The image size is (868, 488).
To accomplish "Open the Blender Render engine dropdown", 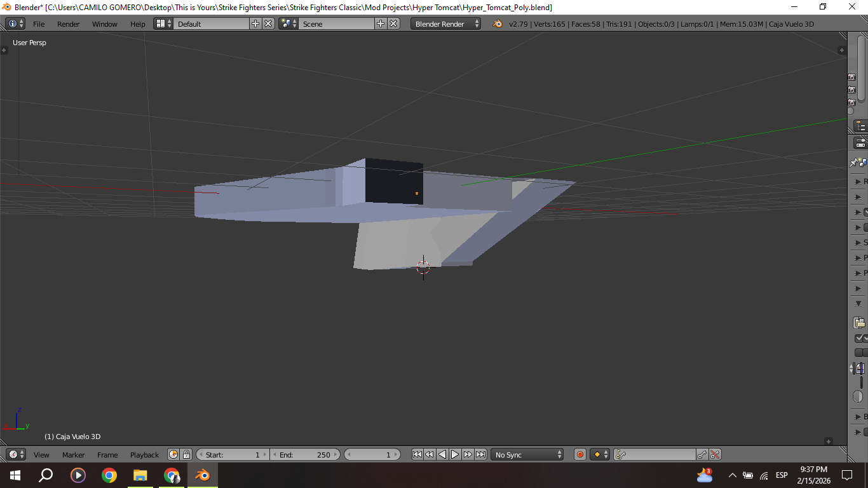I will [446, 24].
